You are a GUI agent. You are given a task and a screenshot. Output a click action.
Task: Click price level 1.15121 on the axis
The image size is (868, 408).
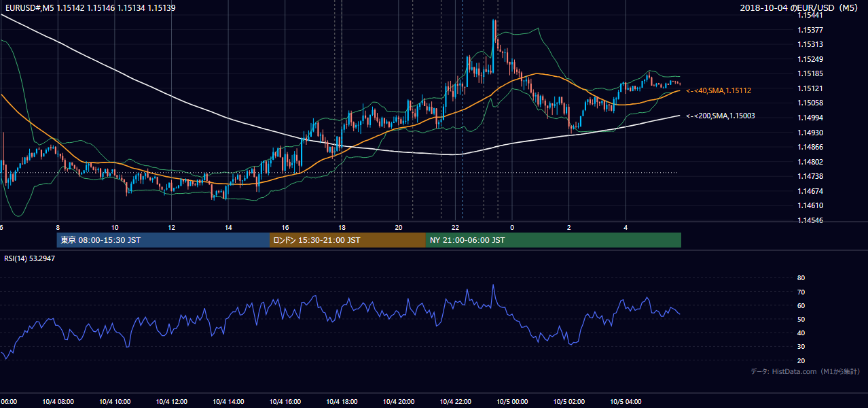(x=810, y=88)
